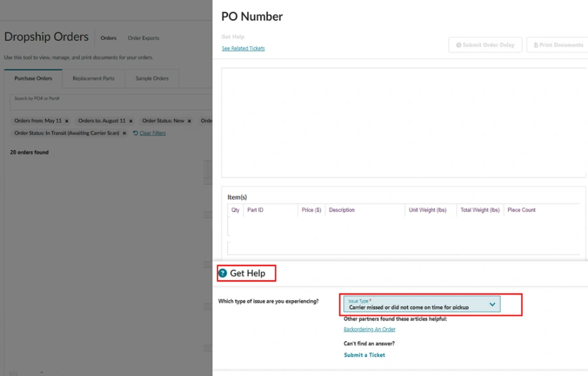Remove the 'Orders from: May 11' filter chip
The height and width of the screenshot is (376, 588).
(67, 121)
